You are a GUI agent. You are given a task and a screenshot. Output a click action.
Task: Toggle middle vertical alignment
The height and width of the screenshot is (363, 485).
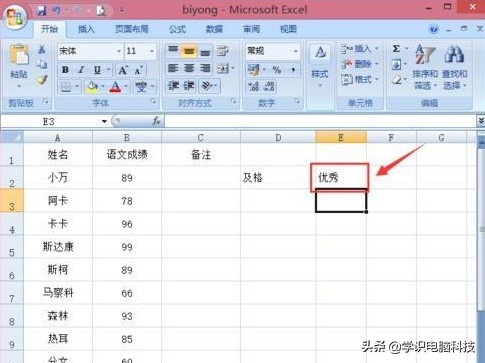(189, 51)
